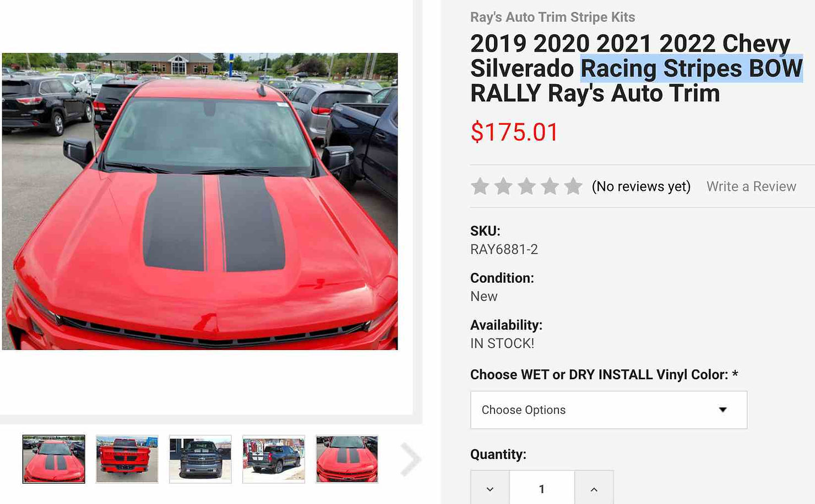
Task: Click the second rating star
Action: pos(503,186)
